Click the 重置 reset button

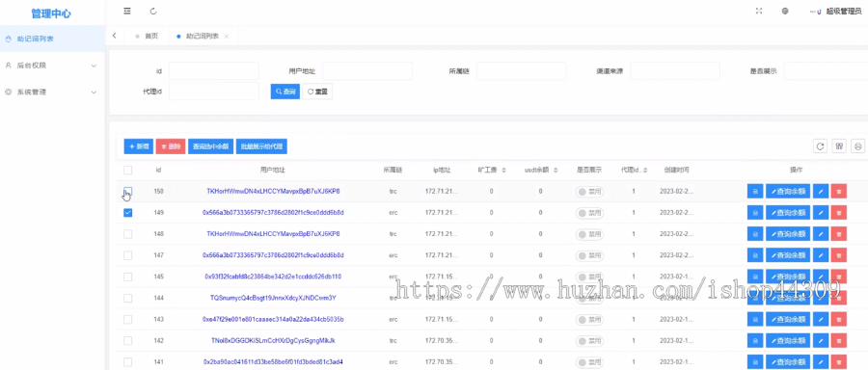click(x=317, y=92)
